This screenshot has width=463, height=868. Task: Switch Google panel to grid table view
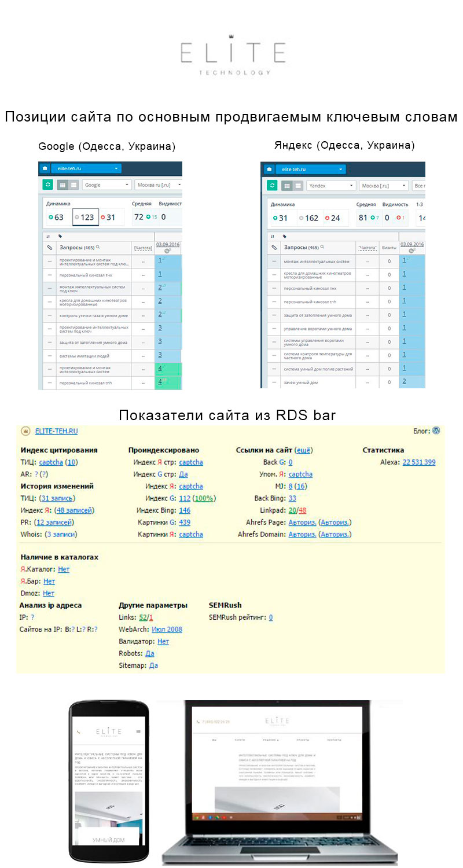point(62,185)
